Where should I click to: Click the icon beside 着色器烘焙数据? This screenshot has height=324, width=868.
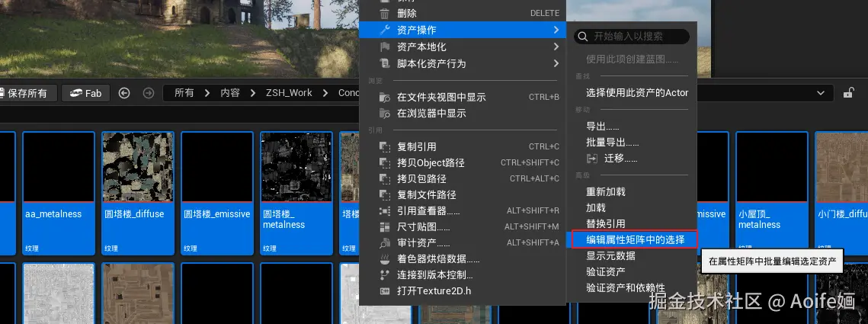[x=384, y=259]
